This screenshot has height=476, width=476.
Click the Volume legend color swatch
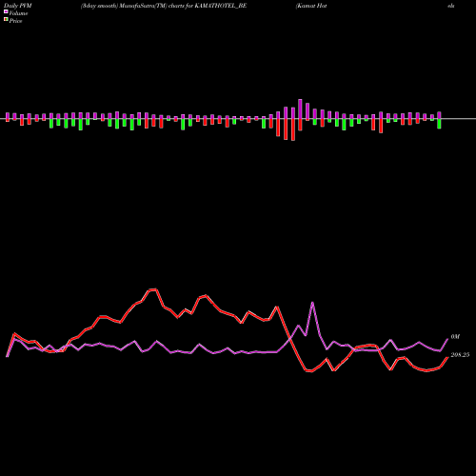tap(6, 12)
